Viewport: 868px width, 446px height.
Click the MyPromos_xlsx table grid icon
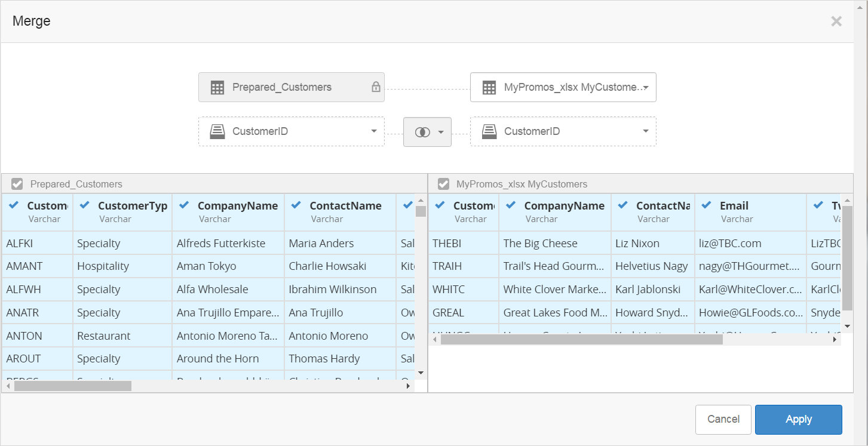489,88
